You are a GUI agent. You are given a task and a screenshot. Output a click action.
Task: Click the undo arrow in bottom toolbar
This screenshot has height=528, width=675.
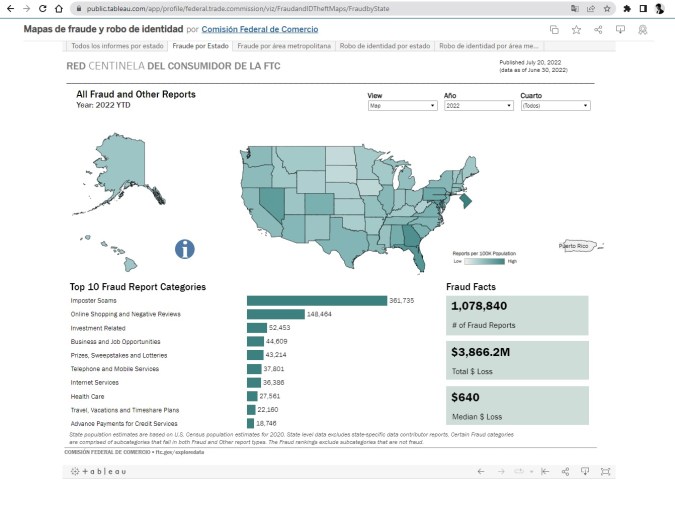(480, 471)
